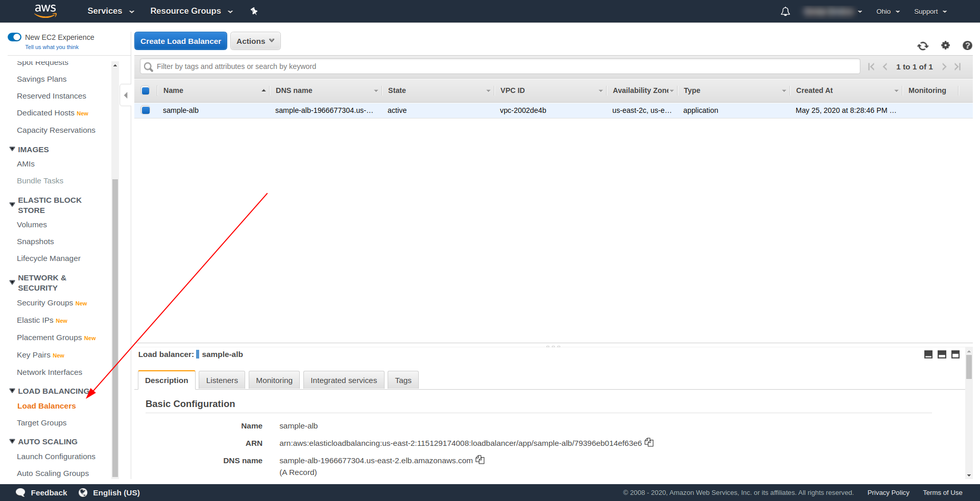
Task: Collapse the NETWORK & SECURITY section
Action: 12,282
